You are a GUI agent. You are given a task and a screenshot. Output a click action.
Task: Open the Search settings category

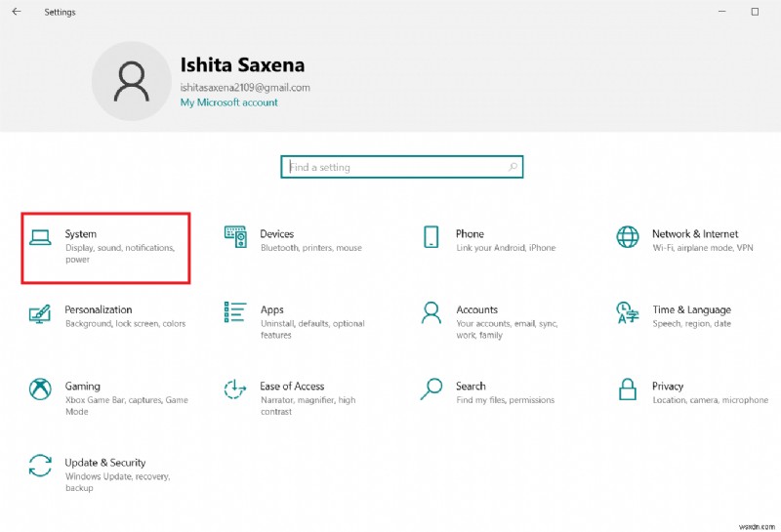(x=488, y=392)
